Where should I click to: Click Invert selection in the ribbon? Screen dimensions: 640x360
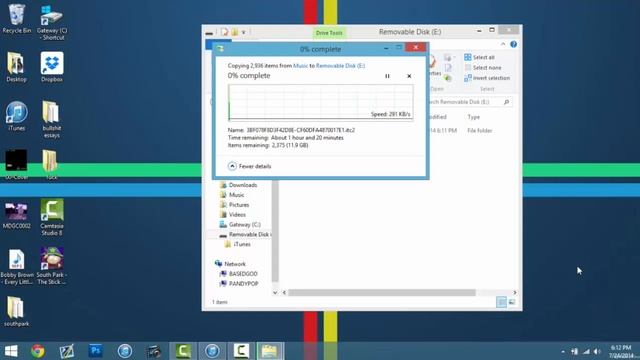[487, 78]
